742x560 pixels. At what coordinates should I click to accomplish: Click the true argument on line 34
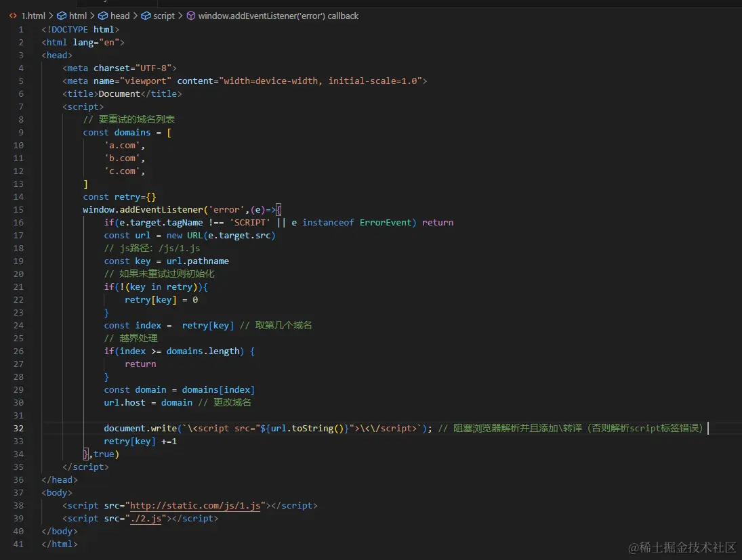(104, 454)
